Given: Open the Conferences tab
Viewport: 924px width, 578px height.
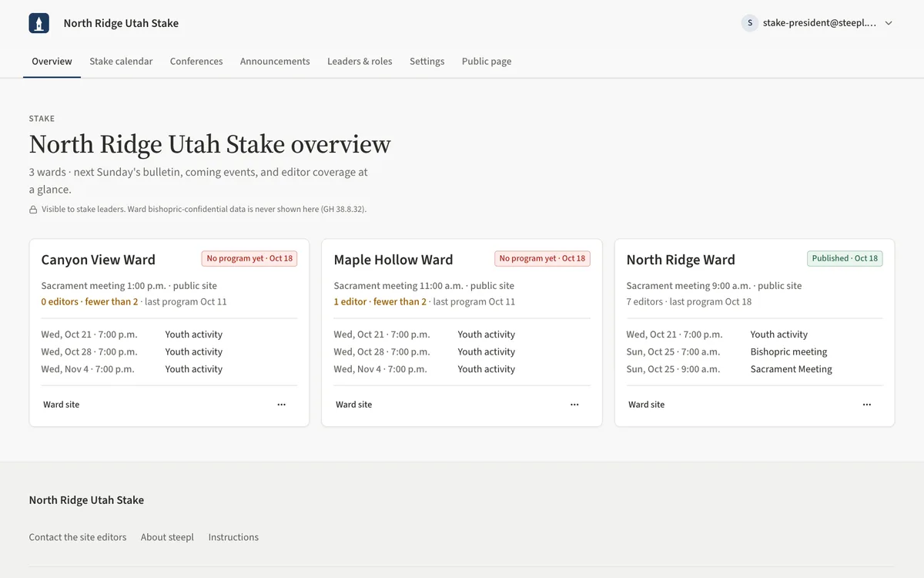Looking at the screenshot, I should [x=196, y=62].
